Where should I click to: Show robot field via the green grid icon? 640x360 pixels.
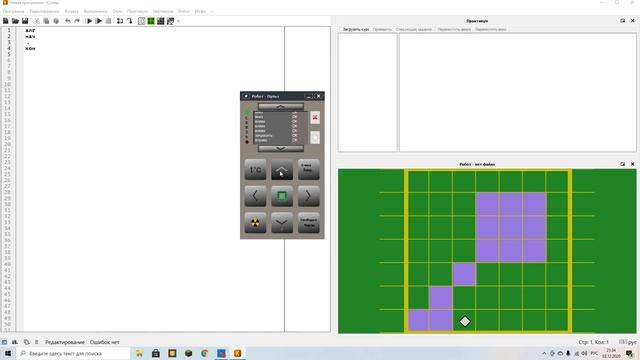[x=151, y=21]
